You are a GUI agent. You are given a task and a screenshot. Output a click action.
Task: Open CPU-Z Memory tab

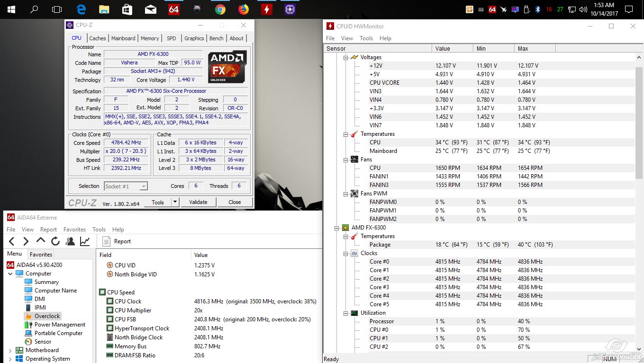pos(150,38)
